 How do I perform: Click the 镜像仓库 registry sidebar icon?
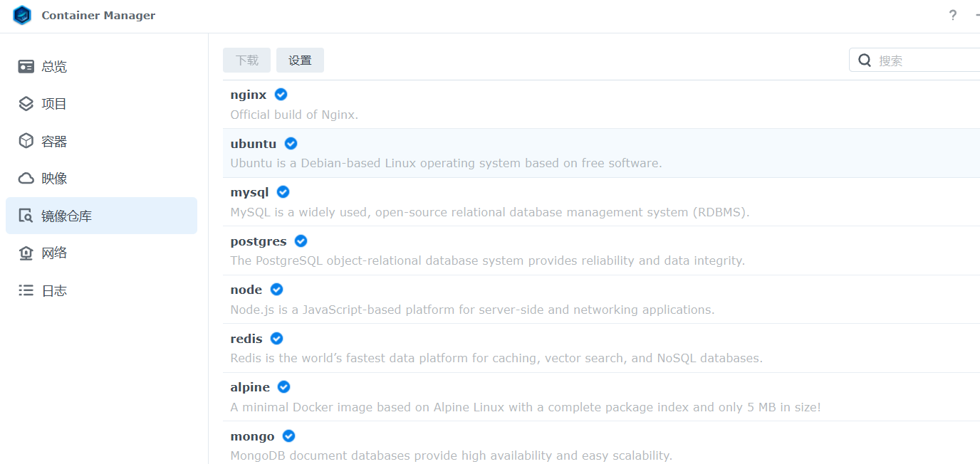(x=26, y=216)
